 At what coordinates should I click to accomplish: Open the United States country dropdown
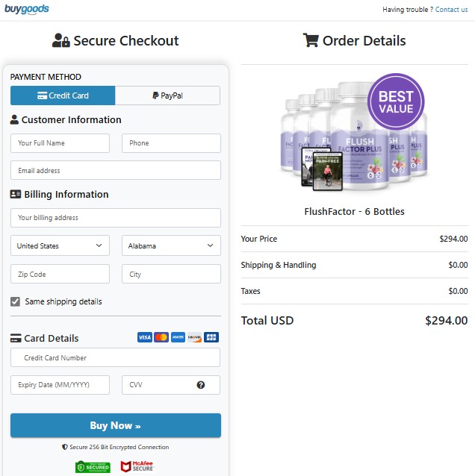click(60, 245)
